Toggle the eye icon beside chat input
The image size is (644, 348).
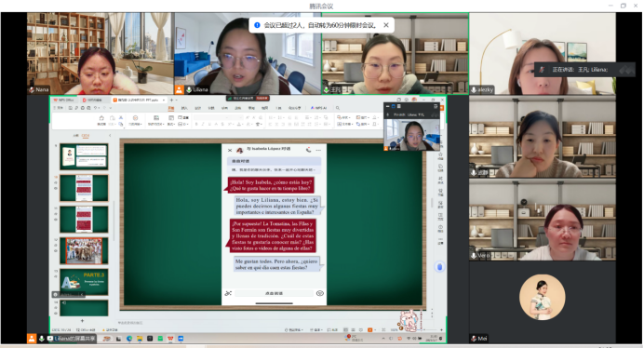(320, 293)
